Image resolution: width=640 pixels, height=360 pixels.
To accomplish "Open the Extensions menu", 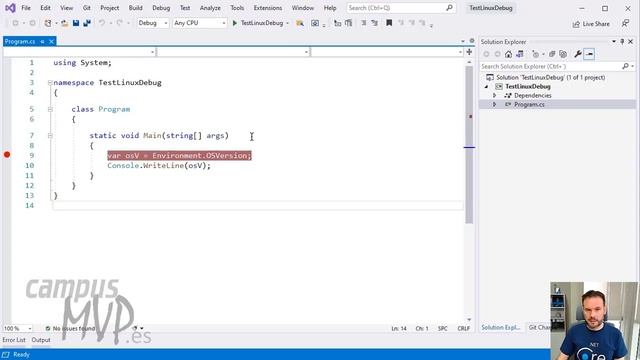I will click(x=268, y=8).
